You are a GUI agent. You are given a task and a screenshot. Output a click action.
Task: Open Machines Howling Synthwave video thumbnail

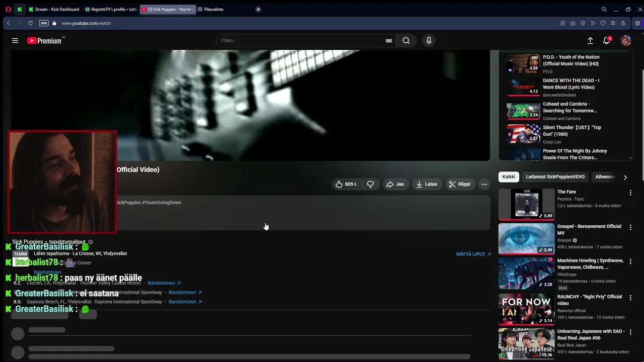[x=527, y=273]
